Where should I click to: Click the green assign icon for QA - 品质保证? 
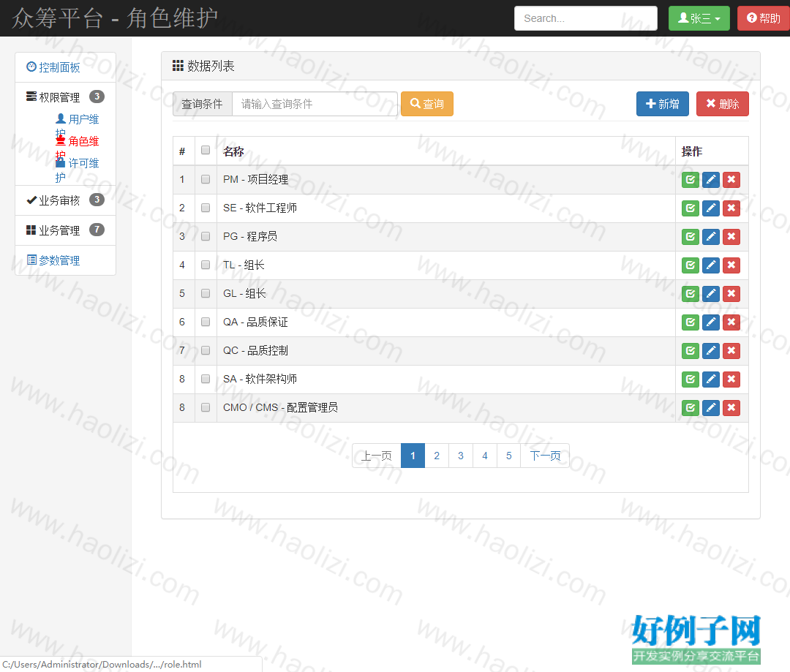(x=691, y=322)
